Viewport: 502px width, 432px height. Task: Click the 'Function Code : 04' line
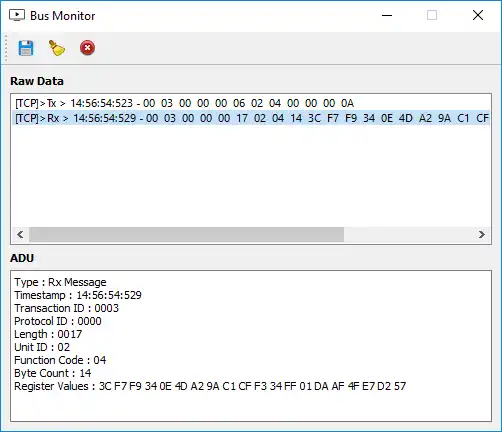pos(60,360)
